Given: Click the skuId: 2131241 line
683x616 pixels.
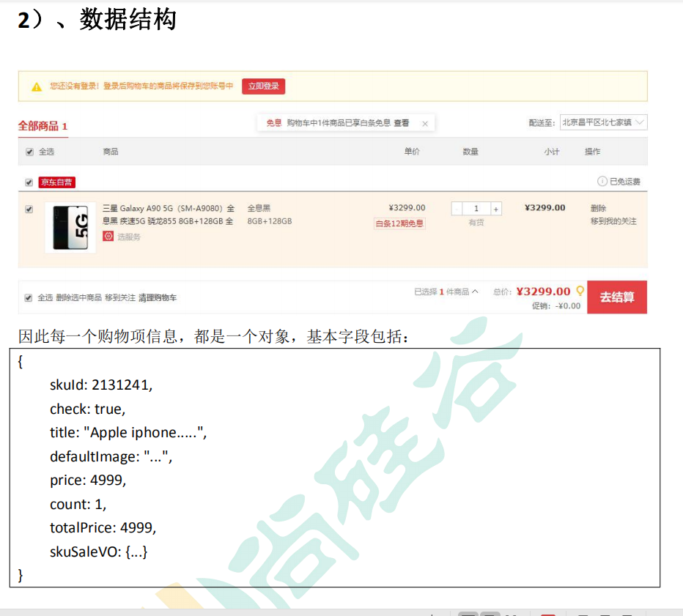Looking at the screenshot, I should tap(101, 385).
